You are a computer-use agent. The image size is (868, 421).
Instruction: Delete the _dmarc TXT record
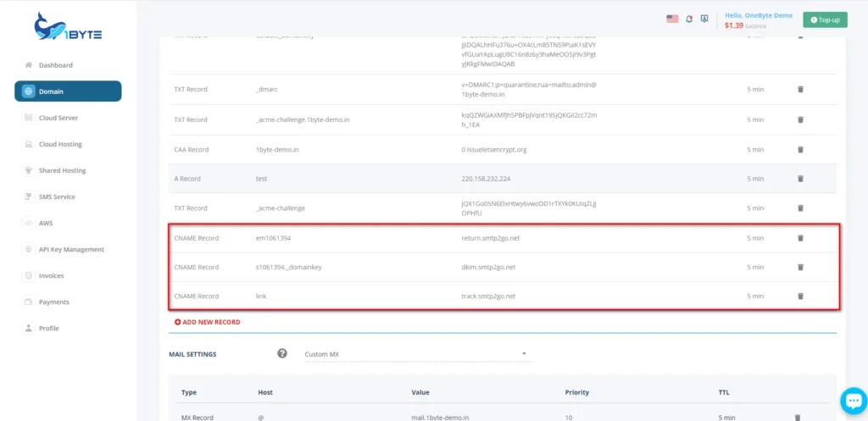click(x=800, y=90)
